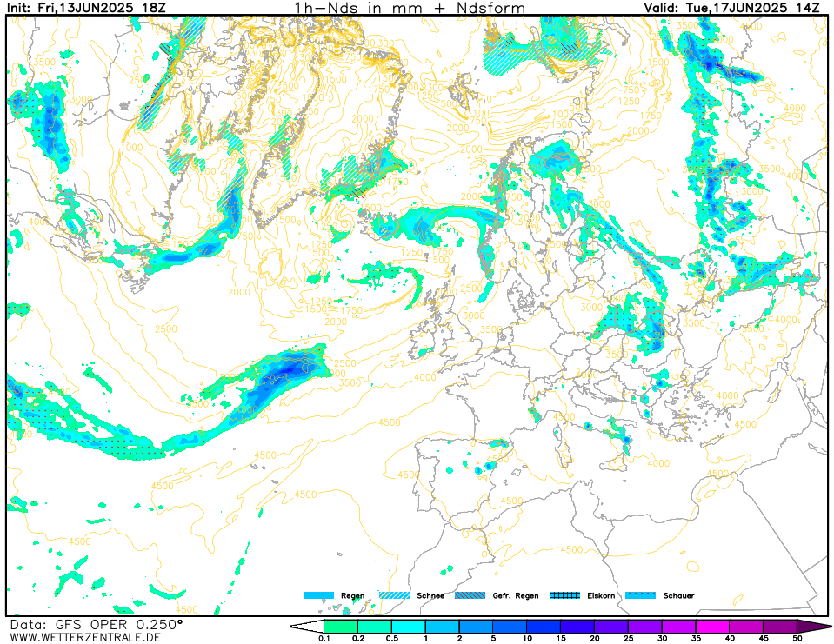Image resolution: width=834 pixels, height=644 pixels.
Task: Click color scale segment between 0.5 and 1
Action: (x=409, y=627)
